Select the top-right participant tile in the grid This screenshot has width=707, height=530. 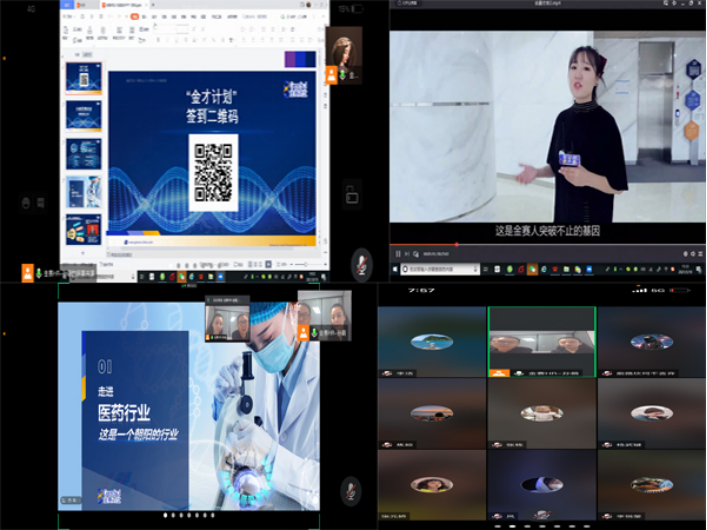pyautogui.click(x=651, y=342)
